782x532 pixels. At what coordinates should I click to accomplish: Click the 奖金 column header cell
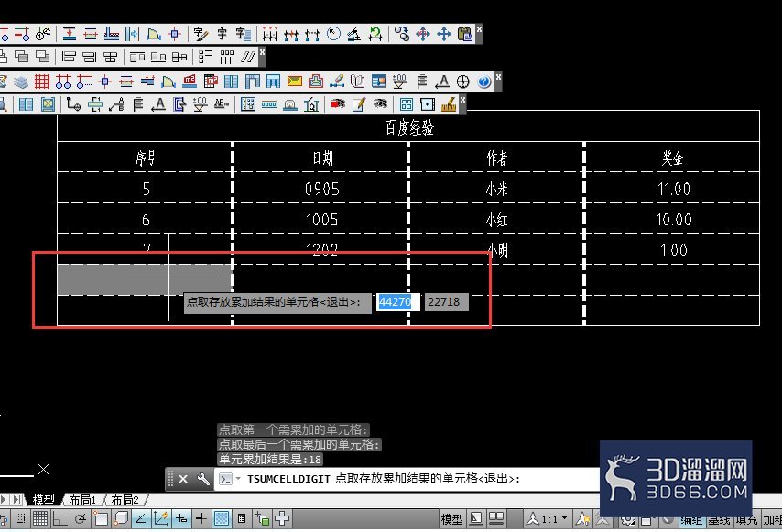point(672,157)
